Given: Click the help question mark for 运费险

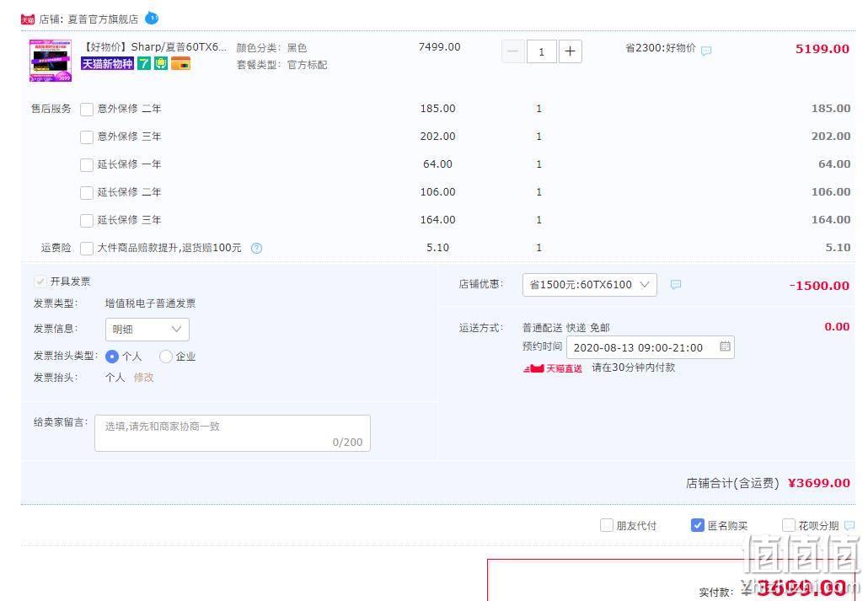Looking at the screenshot, I should coord(256,248).
